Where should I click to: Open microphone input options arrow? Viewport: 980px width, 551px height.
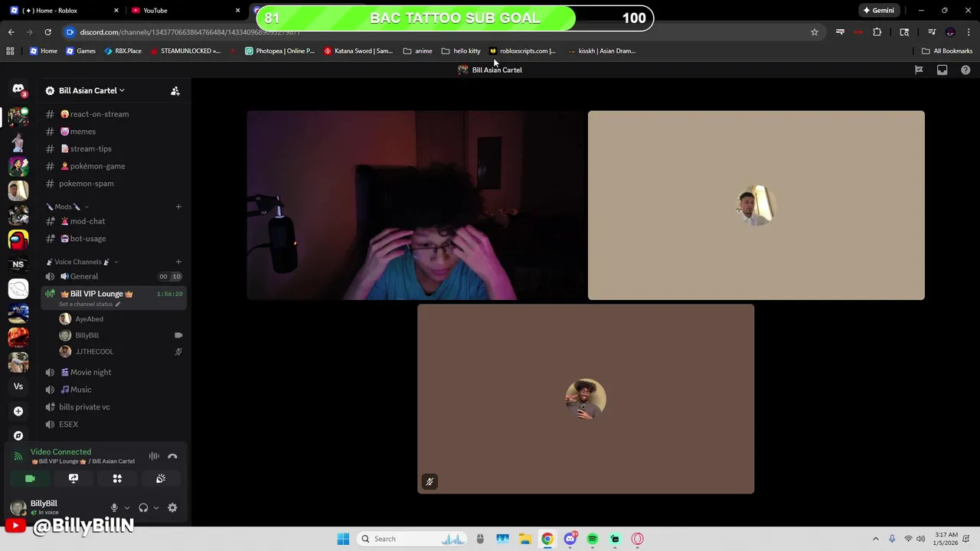pos(127,508)
